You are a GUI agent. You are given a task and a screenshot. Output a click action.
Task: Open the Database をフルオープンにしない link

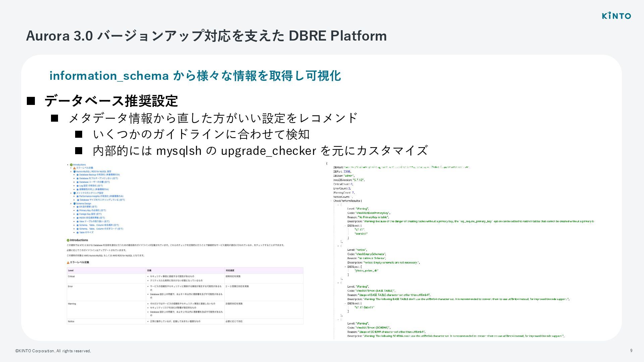click(98, 178)
